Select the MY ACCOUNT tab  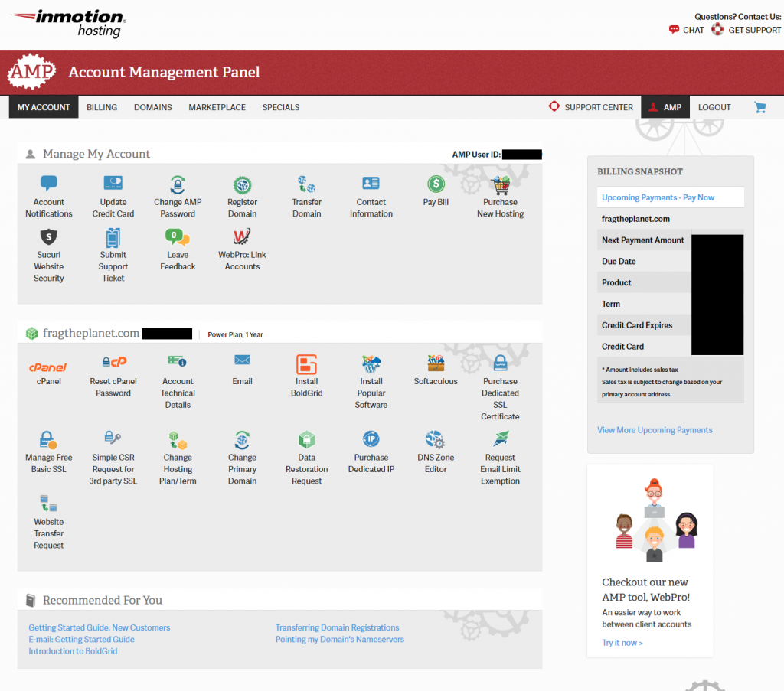click(x=44, y=107)
